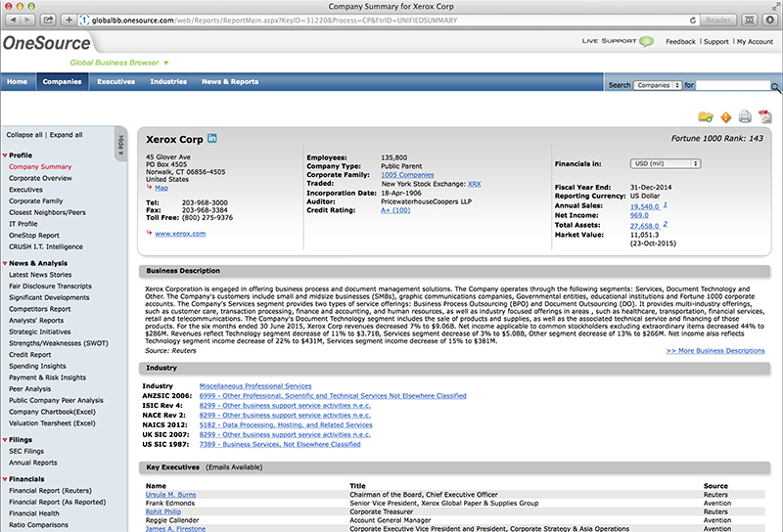Click Expand all in sidebar
This screenshot has width=783, height=532.
click(x=66, y=135)
